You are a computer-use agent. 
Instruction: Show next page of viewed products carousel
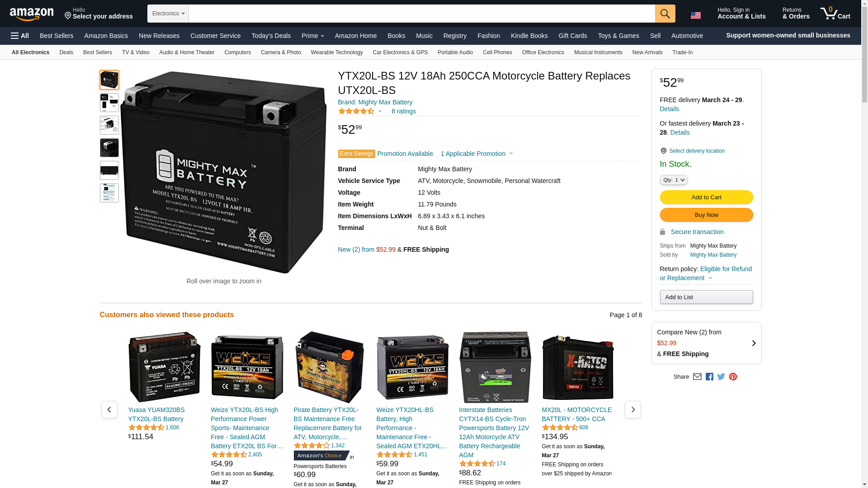(632, 409)
